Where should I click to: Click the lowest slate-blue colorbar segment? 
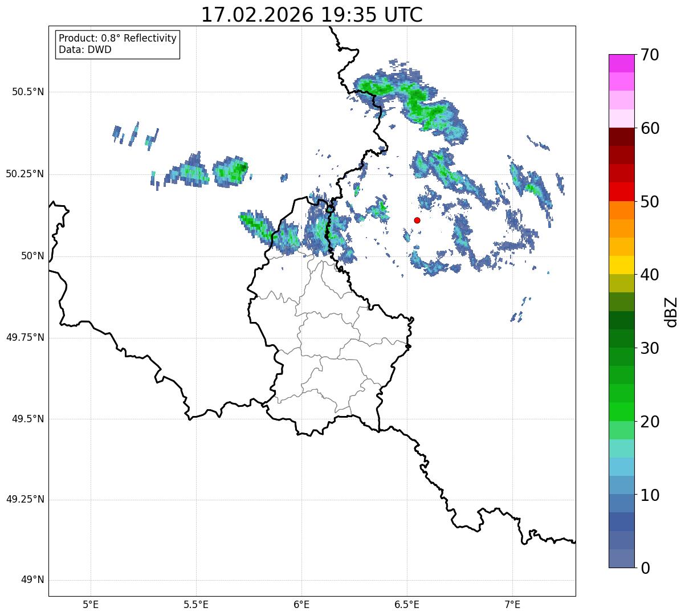pos(621,558)
